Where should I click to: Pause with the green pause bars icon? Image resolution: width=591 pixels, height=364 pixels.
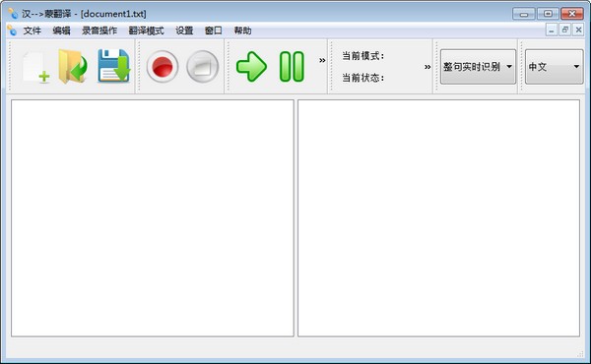(292, 67)
